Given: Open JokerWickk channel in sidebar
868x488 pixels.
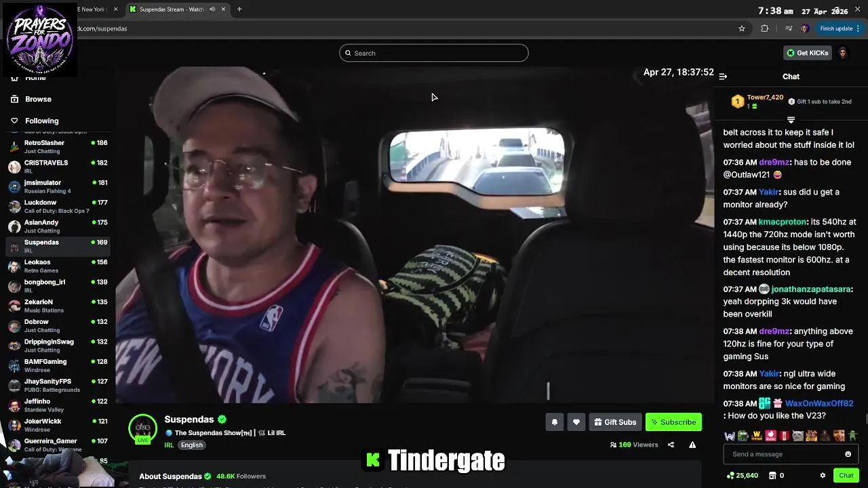Looking at the screenshot, I should tap(58, 425).
